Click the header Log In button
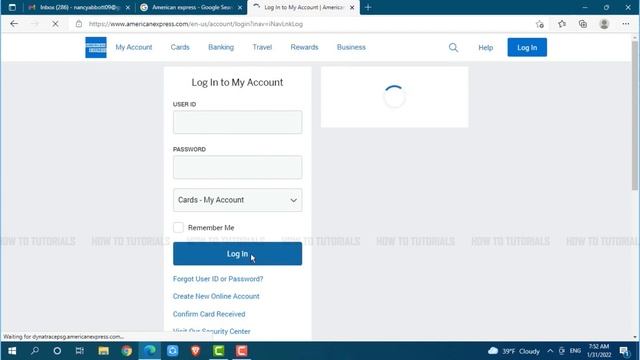 [527, 47]
